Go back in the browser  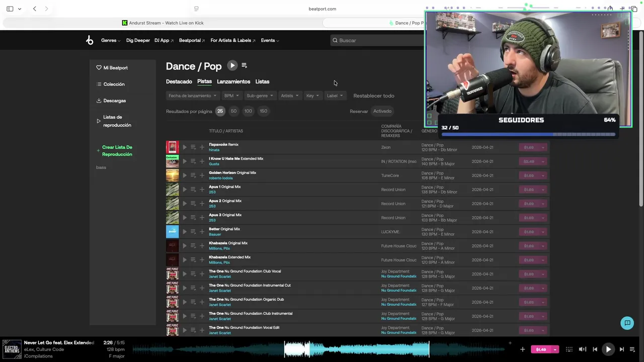34,9
